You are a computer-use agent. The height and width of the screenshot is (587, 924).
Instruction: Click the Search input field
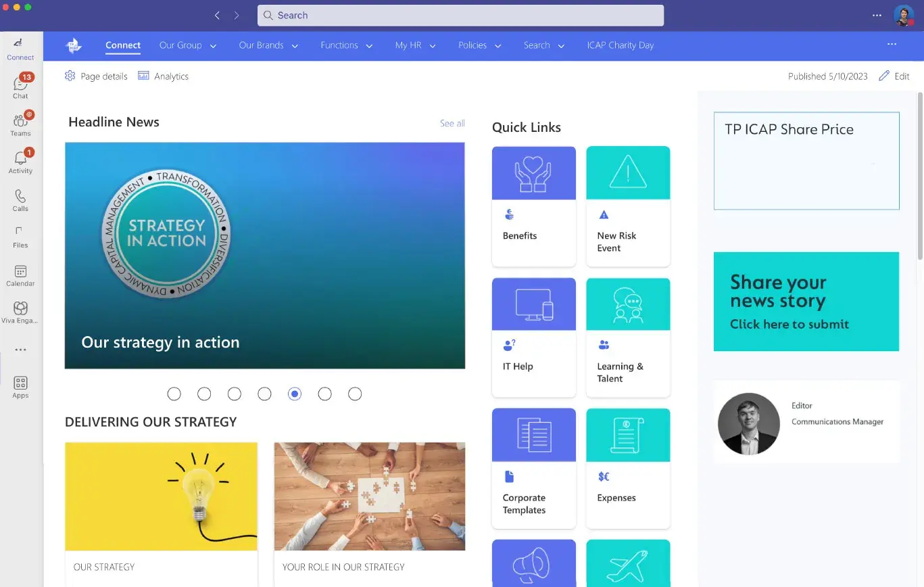coord(460,15)
